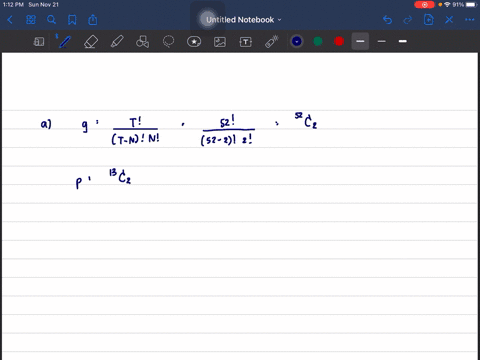480x360 pixels.
Task: Select the Pen tool
Action: [64, 42]
